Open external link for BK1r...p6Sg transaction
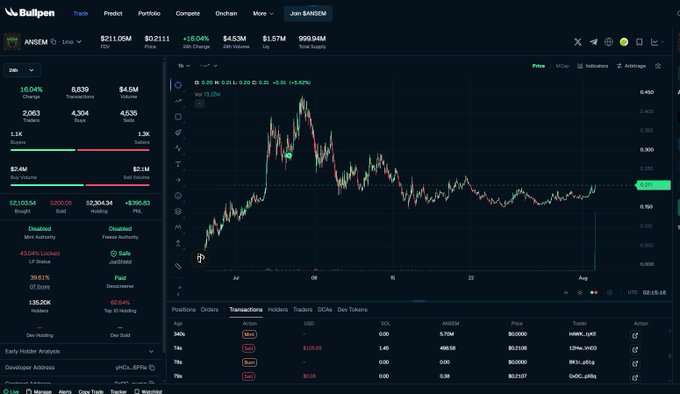Image resolution: width=680 pixels, height=394 pixels. click(x=635, y=363)
